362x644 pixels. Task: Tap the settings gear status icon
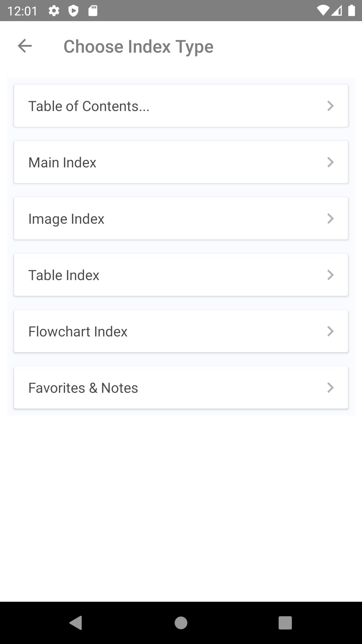point(54,11)
